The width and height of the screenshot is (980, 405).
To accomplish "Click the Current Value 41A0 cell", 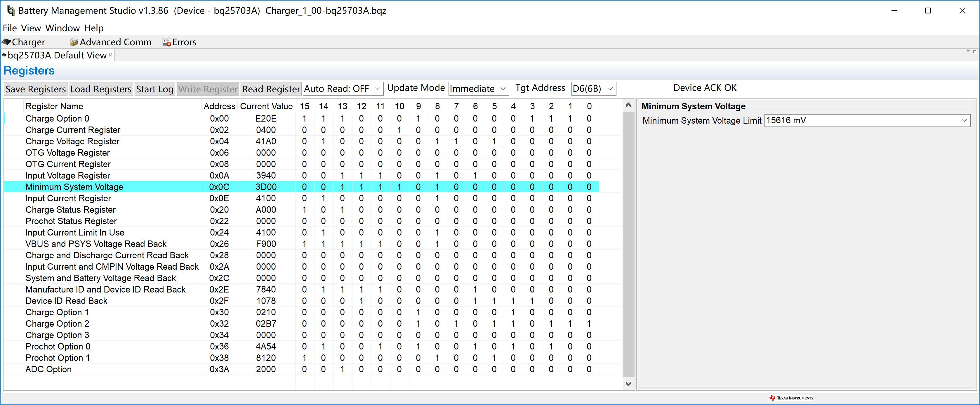I will pyautogui.click(x=266, y=142).
